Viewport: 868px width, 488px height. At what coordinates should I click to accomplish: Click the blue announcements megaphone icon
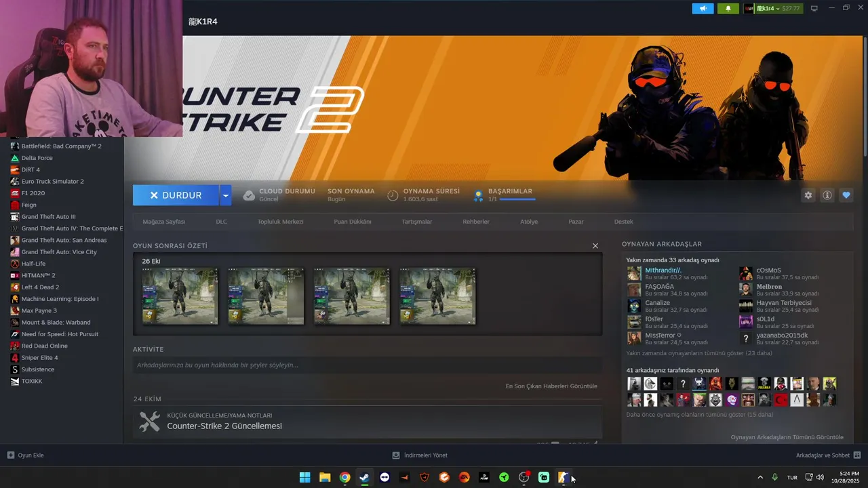pos(703,8)
